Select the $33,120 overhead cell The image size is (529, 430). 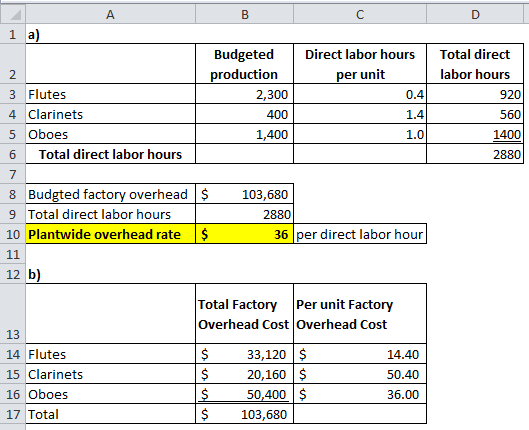(245, 354)
